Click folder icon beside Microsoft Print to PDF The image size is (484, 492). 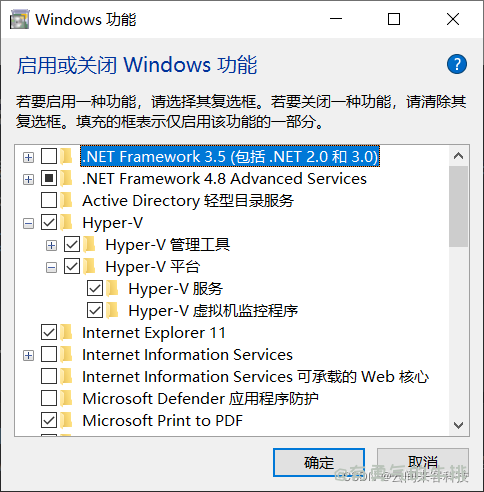(x=66, y=420)
